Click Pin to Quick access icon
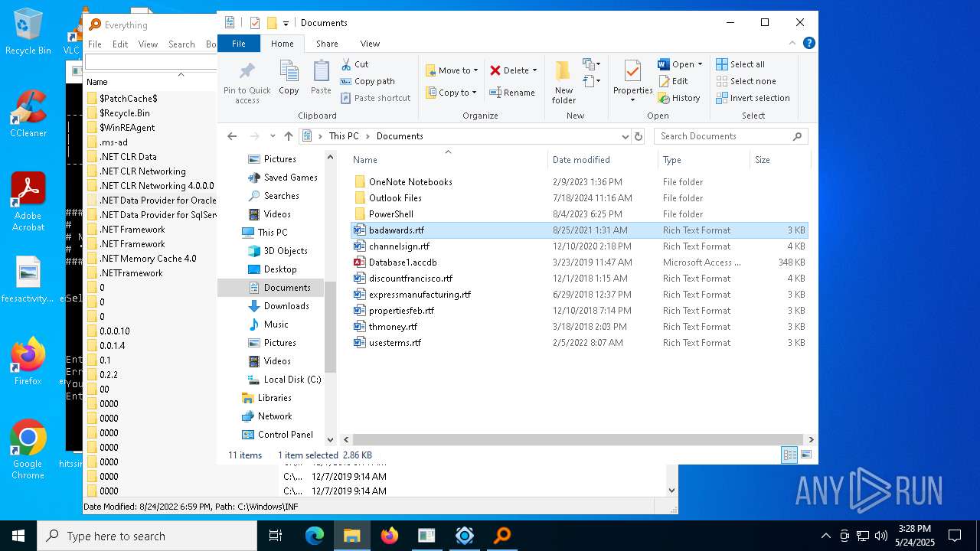The width and height of the screenshot is (980, 551). pyautogui.click(x=247, y=83)
